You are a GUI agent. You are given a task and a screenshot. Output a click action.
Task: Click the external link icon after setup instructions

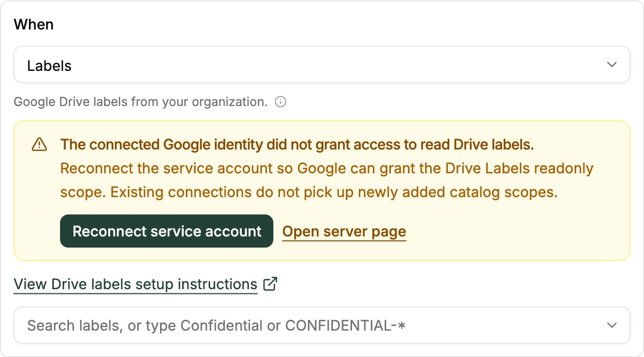(x=270, y=284)
